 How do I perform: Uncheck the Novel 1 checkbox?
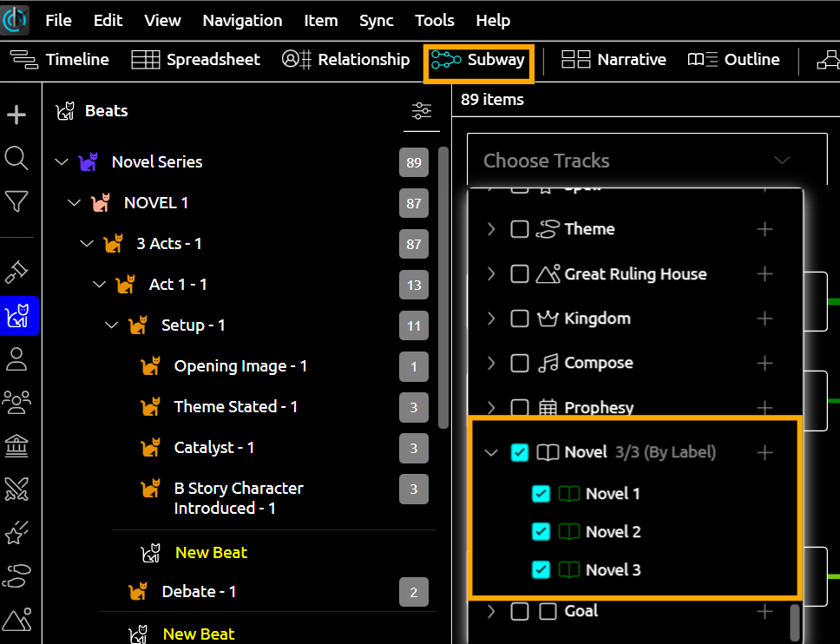[541, 494]
